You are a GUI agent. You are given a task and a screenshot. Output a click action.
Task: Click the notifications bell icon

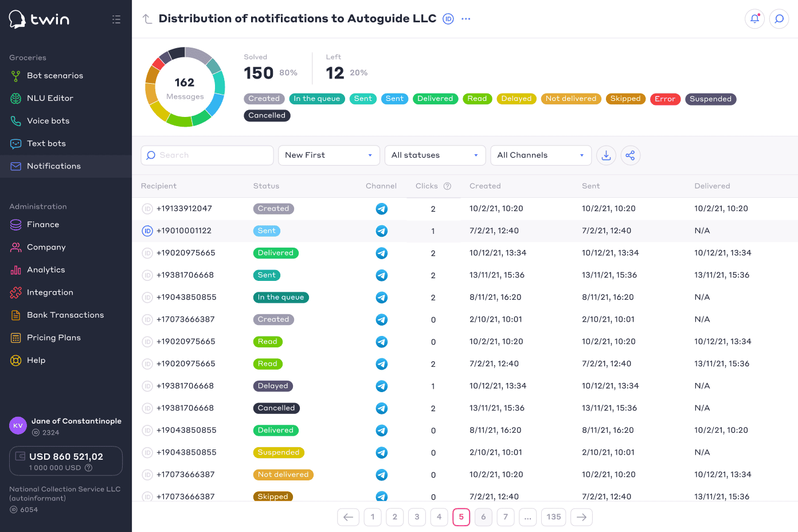point(754,19)
